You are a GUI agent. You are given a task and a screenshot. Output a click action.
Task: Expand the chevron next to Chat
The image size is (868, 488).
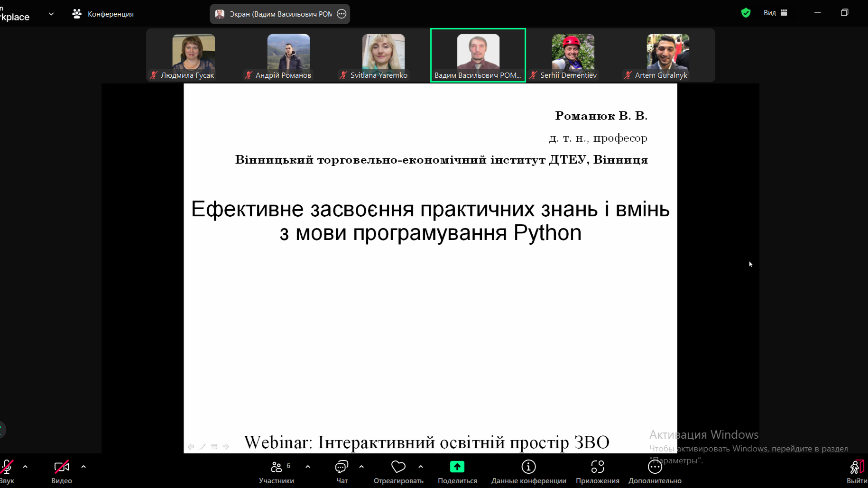click(361, 467)
